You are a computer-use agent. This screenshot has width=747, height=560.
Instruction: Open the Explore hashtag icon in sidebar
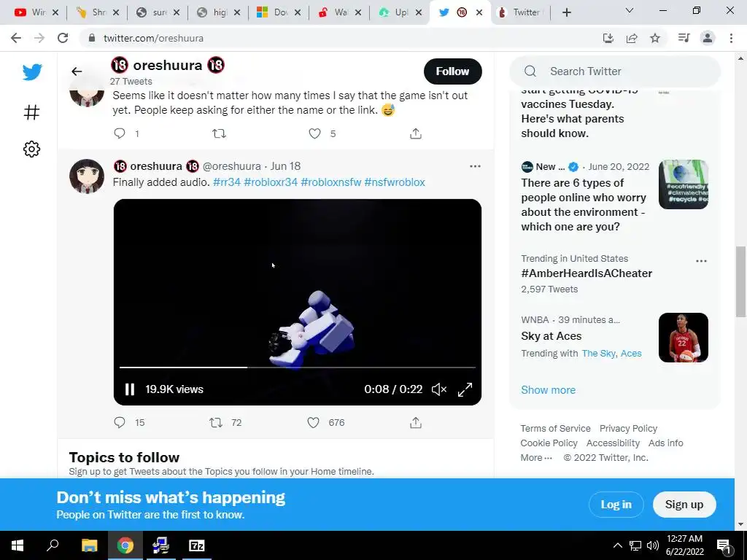click(31, 112)
